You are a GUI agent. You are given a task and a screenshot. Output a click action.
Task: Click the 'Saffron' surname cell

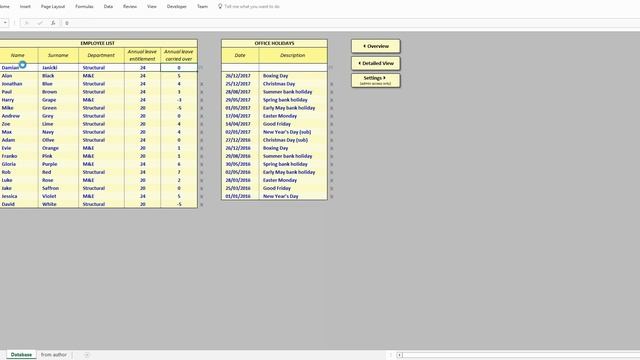pos(58,188)
